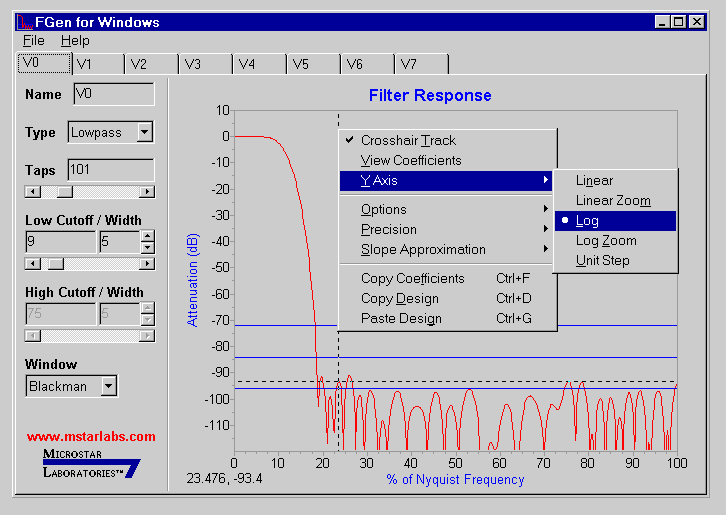The image size is (726, 515).
Task: Choose Log Zoom Y axis mode
Action: (615, 241)
